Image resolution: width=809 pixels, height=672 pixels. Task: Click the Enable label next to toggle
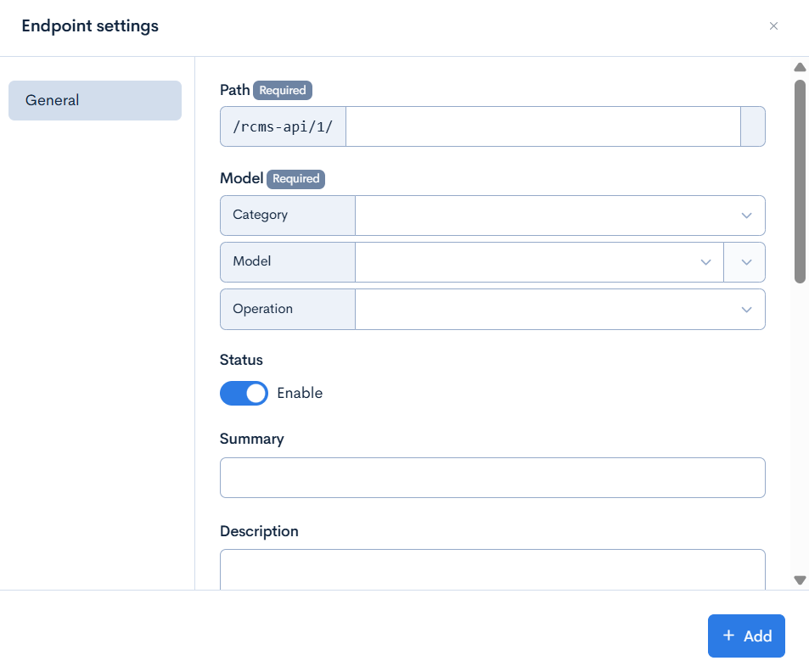(300, 393)
